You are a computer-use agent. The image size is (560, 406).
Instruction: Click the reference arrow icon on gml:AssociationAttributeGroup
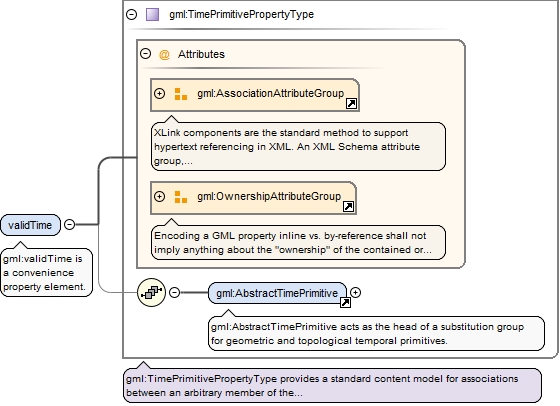351,104
